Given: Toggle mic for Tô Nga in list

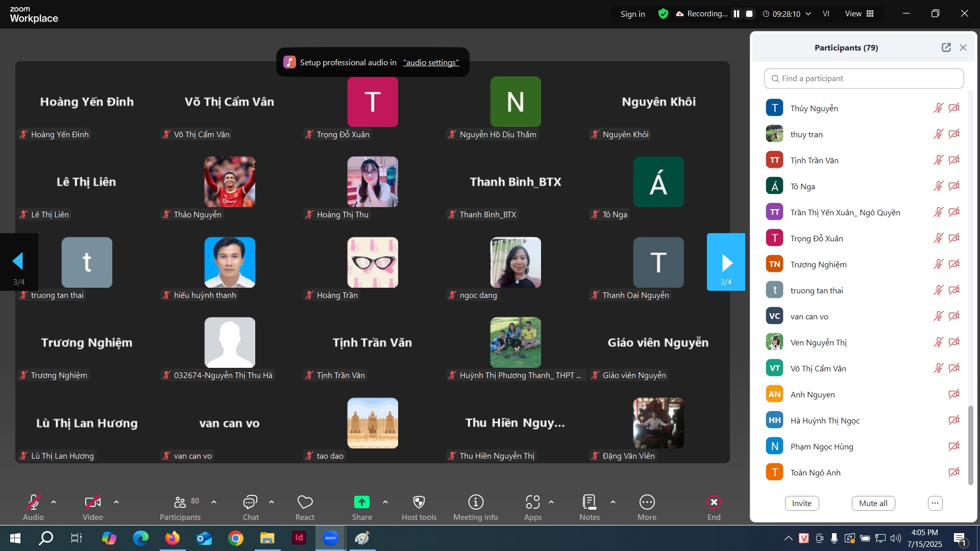Looking at the screenshot, I should pyautogui.click(x=938, y=186).
